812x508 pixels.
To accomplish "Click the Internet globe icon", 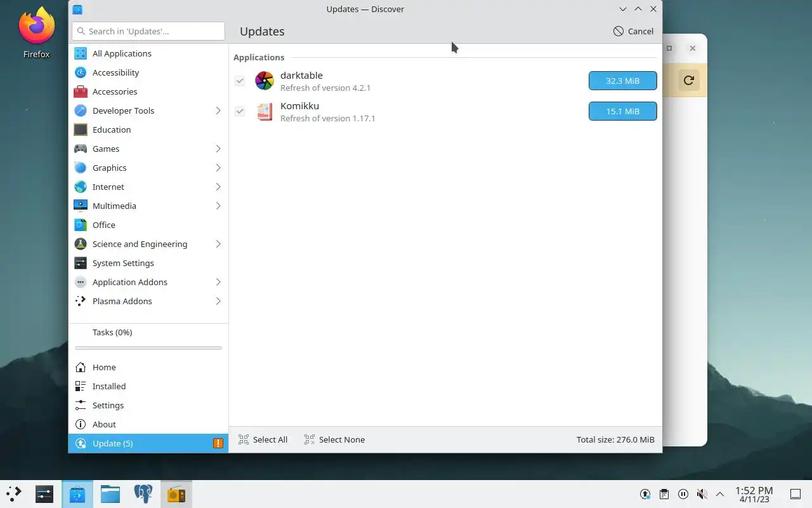I will pyautogui.click(x=81, y=187).
